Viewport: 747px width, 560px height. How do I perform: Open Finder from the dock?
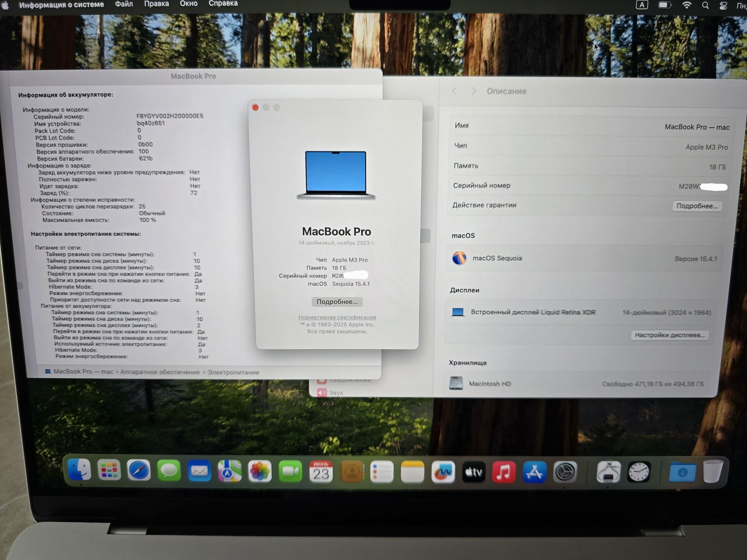coord(80,470)
